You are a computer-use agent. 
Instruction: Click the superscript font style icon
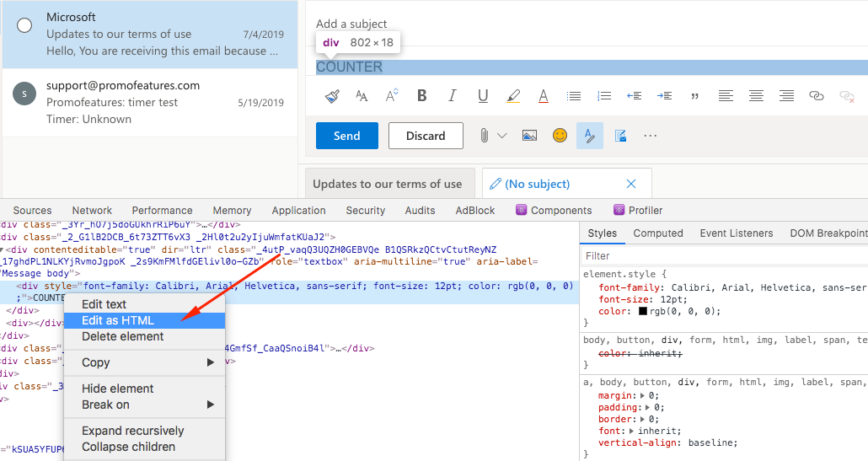pos(391,96)
